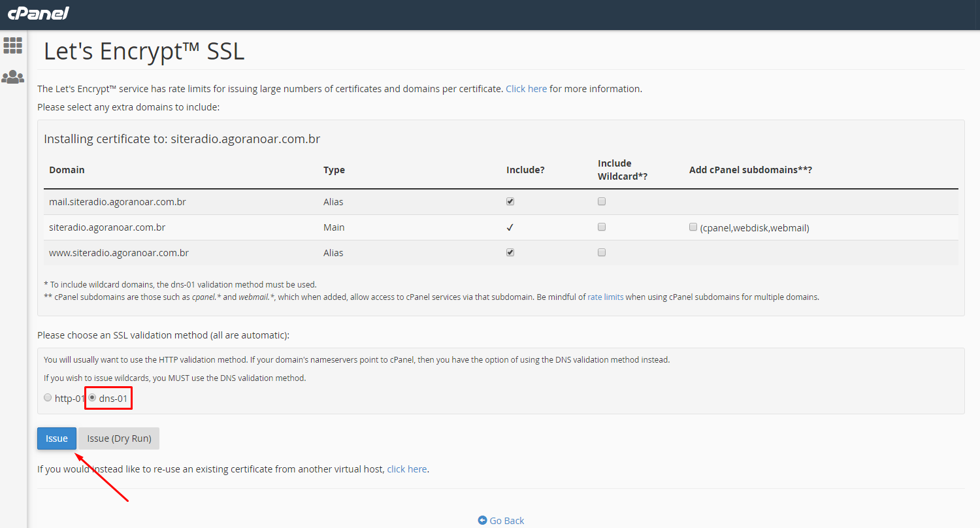Open the User Manager people icon
Screen dimensions: 980x528
point(13,77)
